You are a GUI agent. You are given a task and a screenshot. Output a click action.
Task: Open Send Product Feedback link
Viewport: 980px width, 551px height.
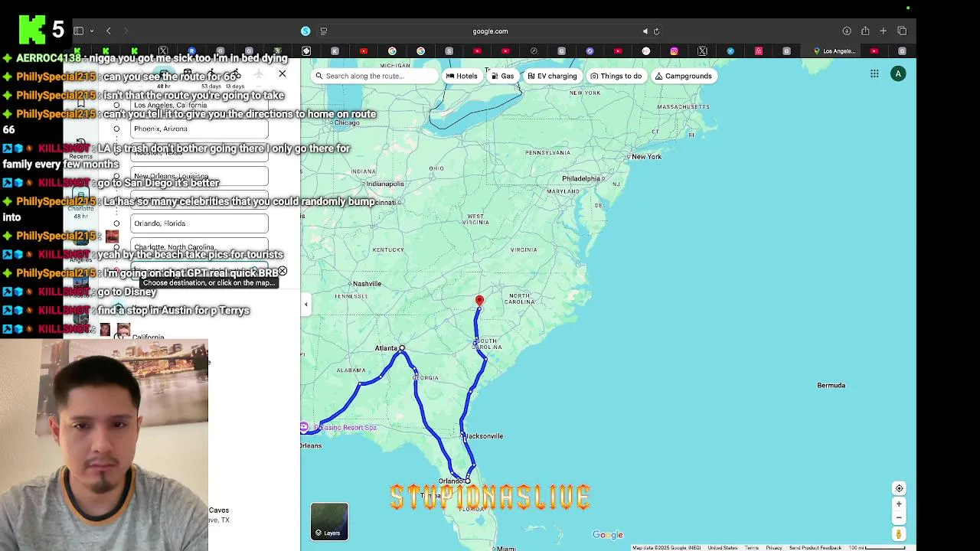tap(815, 548)
